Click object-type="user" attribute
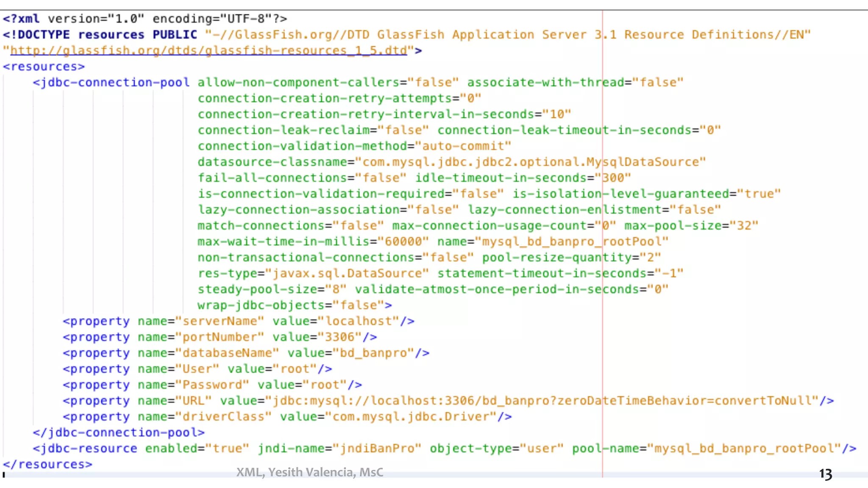 497,449
